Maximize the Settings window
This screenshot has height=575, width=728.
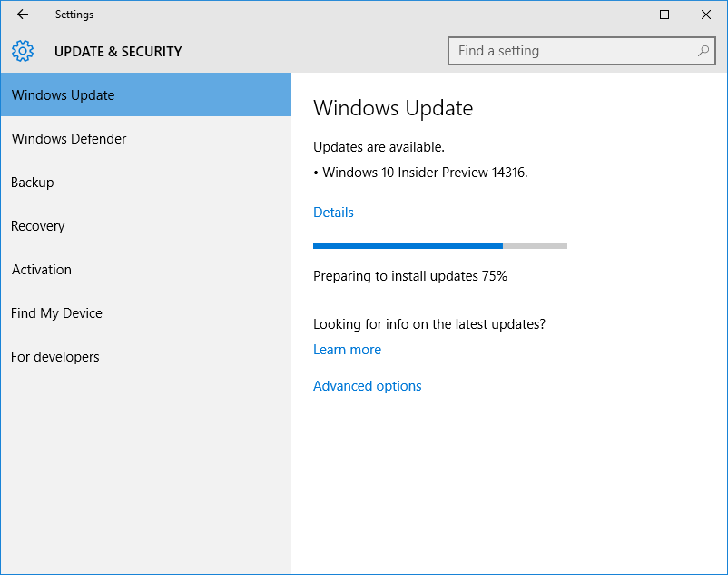[x=664, y=15]
